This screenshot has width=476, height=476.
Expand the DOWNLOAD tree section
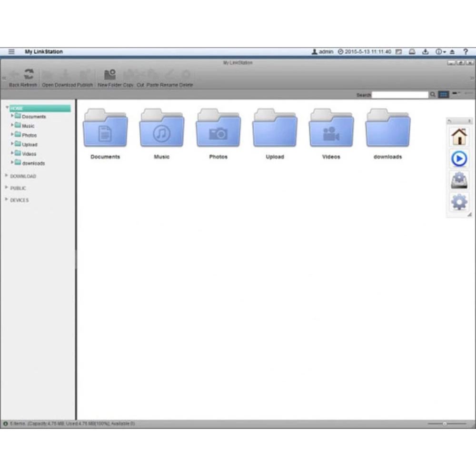7,176
